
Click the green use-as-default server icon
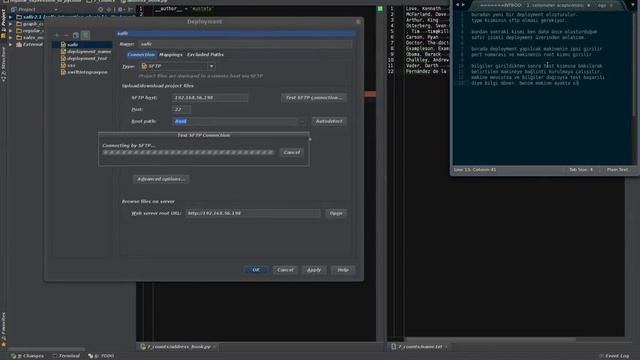click(85, 35)
